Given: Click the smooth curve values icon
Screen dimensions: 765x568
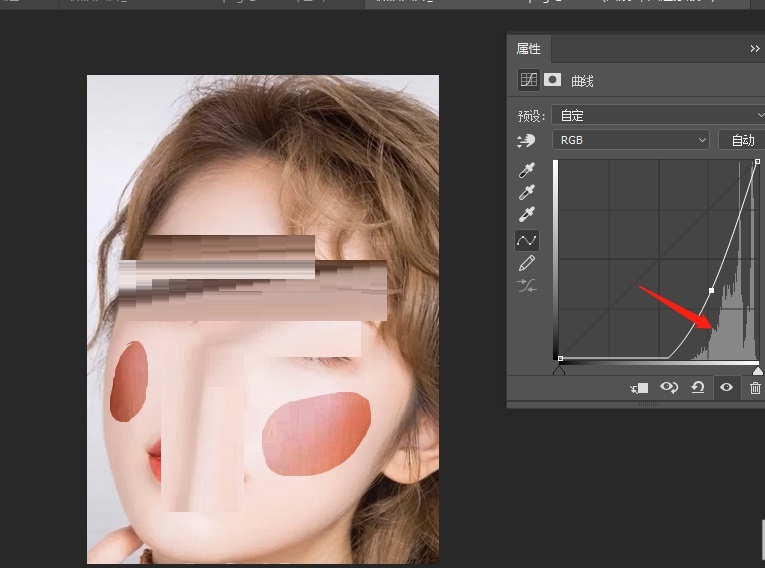Looking at the screenshot, I should [527, 286].
